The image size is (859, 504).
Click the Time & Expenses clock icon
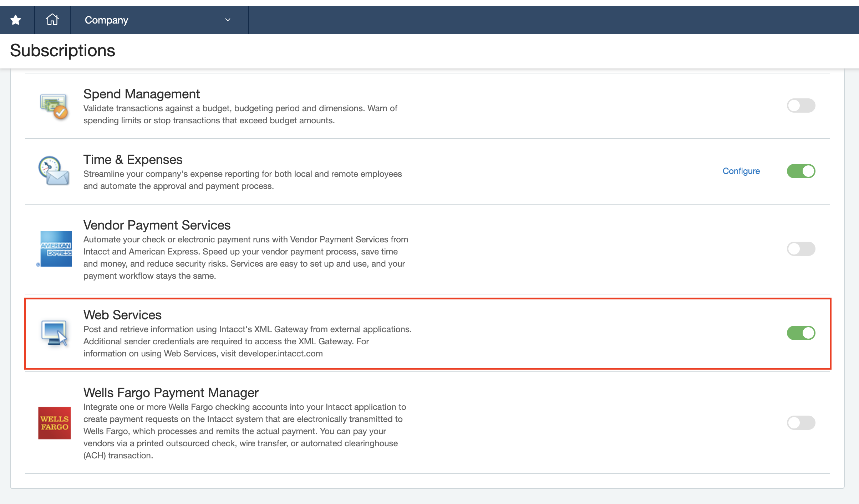pos(54,171)
